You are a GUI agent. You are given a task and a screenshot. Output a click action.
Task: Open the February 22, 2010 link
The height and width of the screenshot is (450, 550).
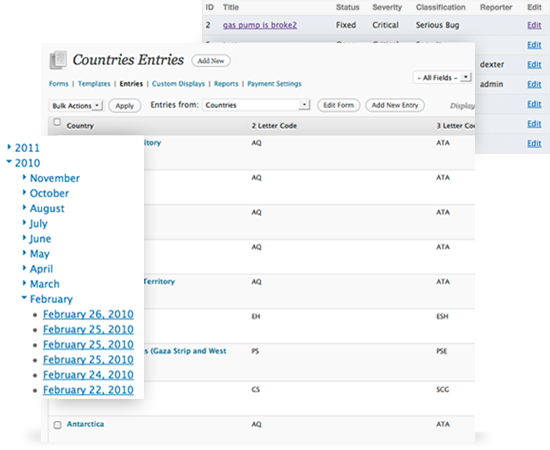88,390
